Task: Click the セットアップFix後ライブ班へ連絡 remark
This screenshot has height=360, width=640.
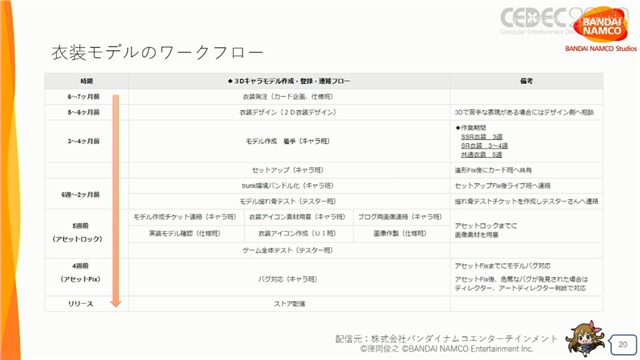Action: point(503,186)
